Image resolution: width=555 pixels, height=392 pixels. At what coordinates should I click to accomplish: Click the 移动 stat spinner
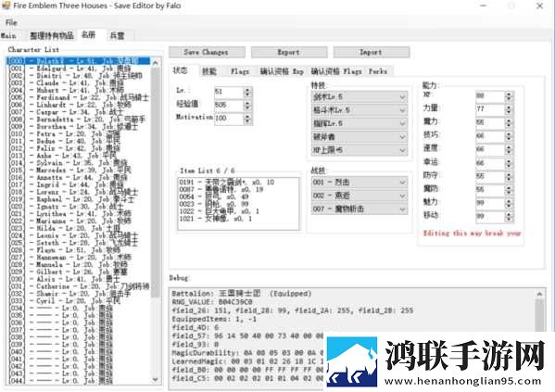coord(509,217)
